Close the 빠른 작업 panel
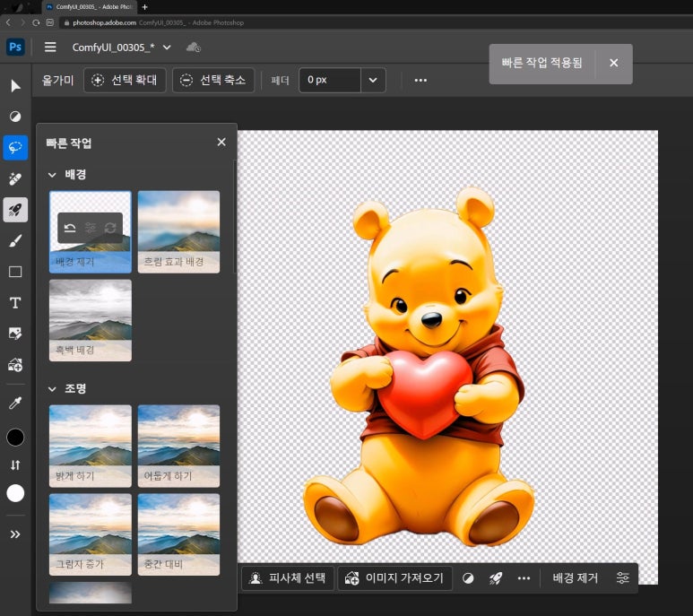The height and width of the screenshot is (616, 693). coord(221,142)
